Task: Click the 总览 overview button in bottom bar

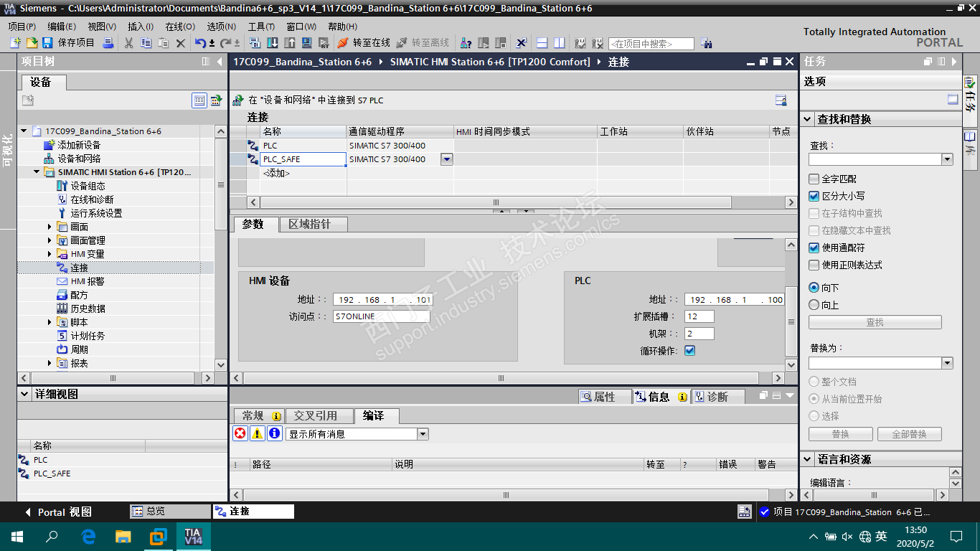Action: (x=170, y=512)
